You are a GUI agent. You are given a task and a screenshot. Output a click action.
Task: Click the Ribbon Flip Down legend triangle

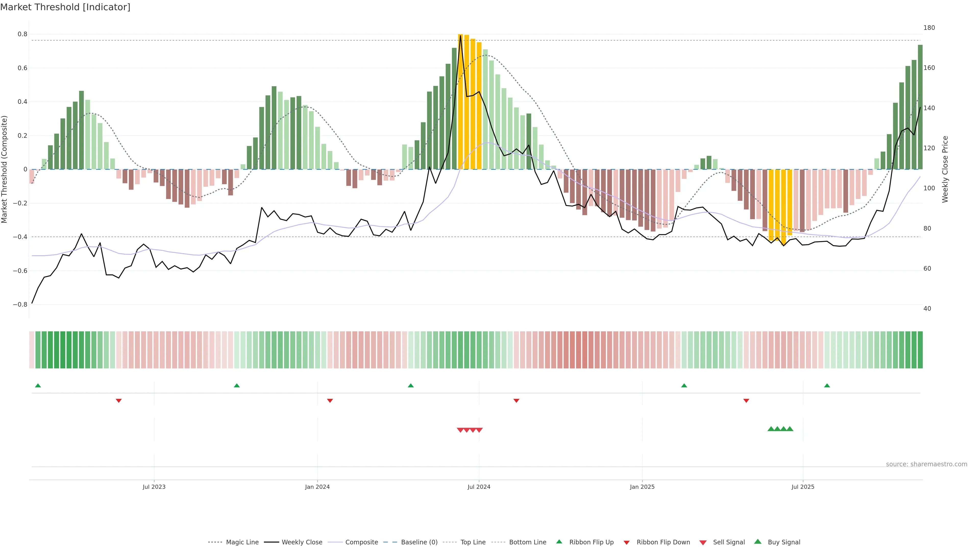click(627, 543)
